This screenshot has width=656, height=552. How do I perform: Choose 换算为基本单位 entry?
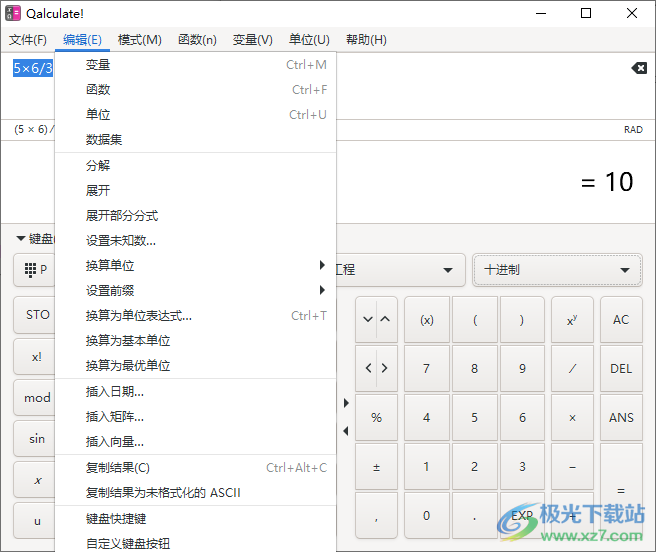pyautogui.click(x=196, y=340)
